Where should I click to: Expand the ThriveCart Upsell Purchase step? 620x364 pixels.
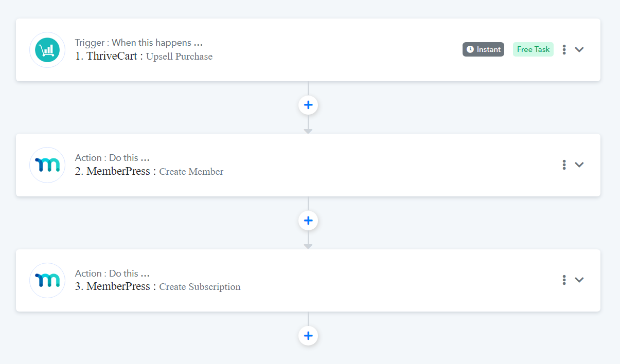click(579, 49)
